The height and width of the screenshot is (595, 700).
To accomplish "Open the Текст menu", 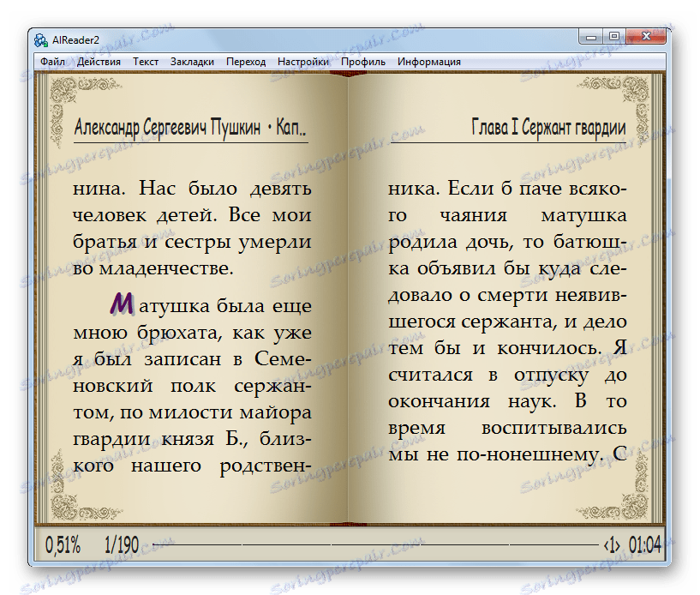I will click(146, 62).
